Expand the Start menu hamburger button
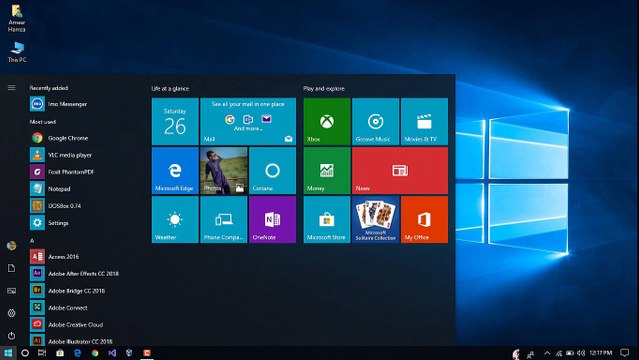639x360 pixels. tap(11, 88)
